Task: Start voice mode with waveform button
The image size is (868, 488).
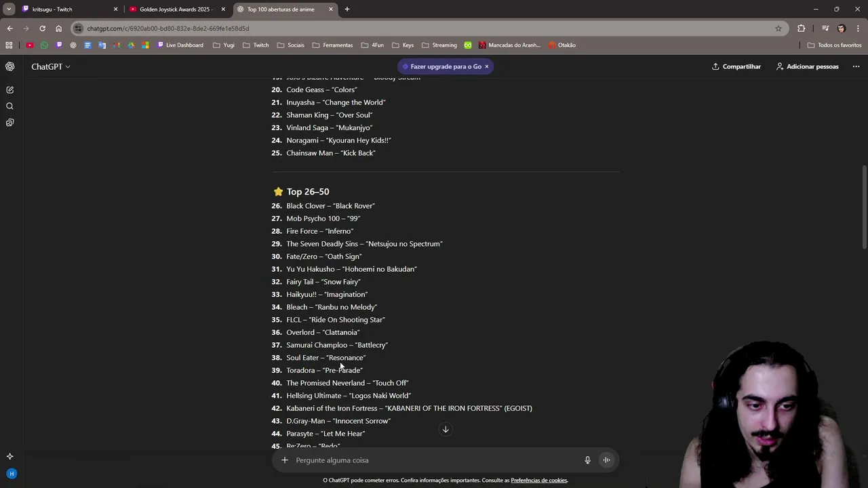Action: [607, 460]
